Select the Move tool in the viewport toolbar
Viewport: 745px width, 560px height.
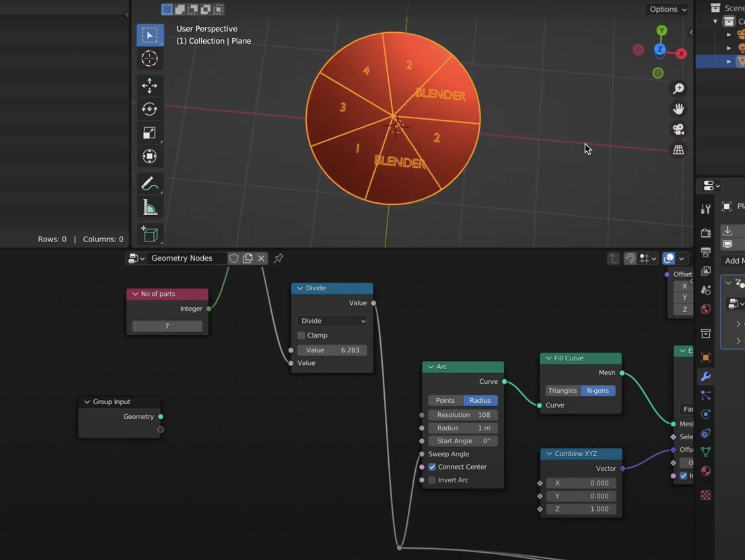150,86
